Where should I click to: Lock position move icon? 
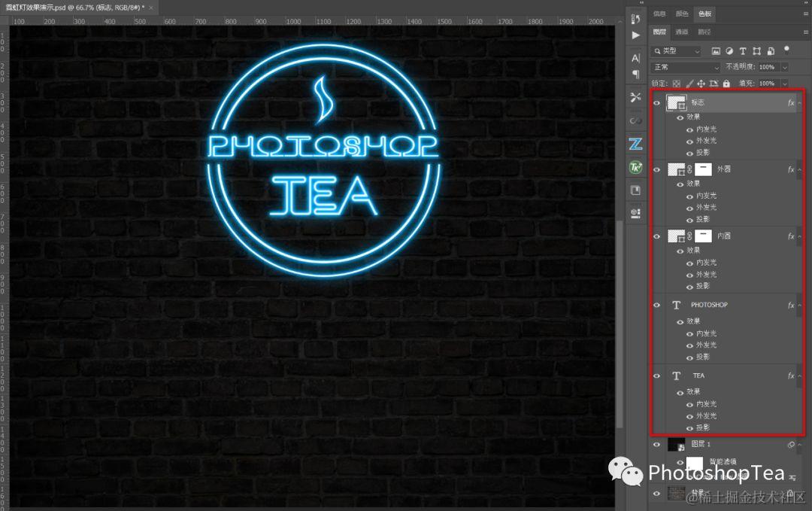pyautogui.click(x=701, y=84)
